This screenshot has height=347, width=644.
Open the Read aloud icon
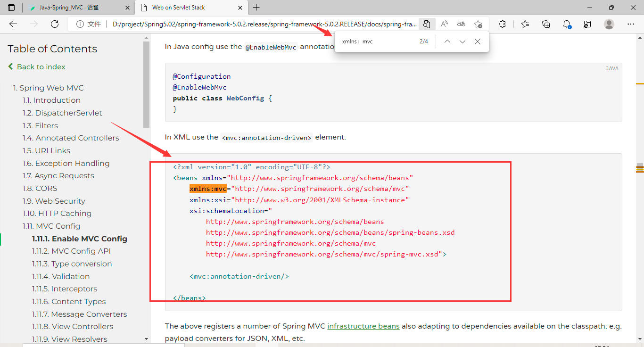point(444,24)
